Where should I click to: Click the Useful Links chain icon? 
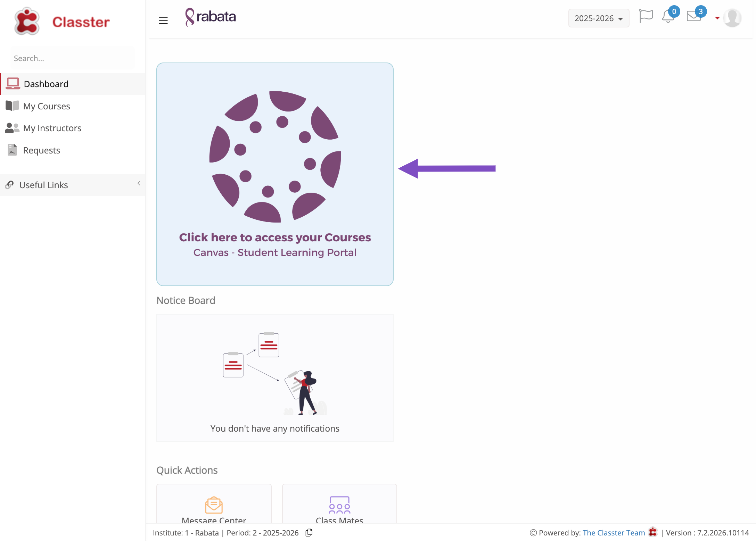click(9, 185)
